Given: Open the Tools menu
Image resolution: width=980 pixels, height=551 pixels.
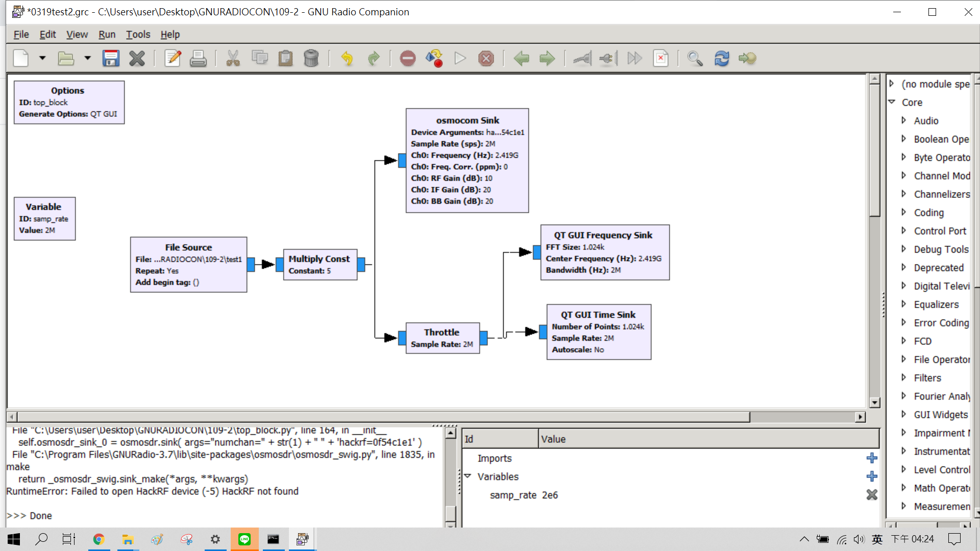Looking at the screenshot, I should (138, 34).
